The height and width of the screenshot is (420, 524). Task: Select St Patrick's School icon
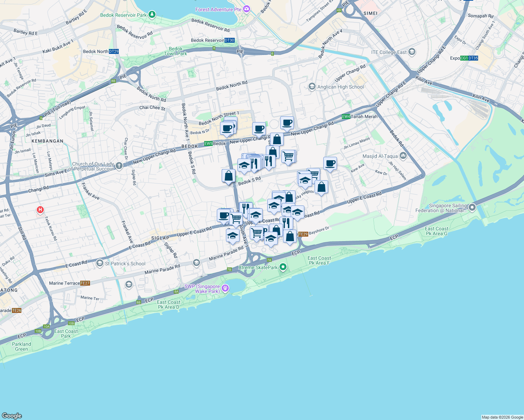(x=100, y=263)
